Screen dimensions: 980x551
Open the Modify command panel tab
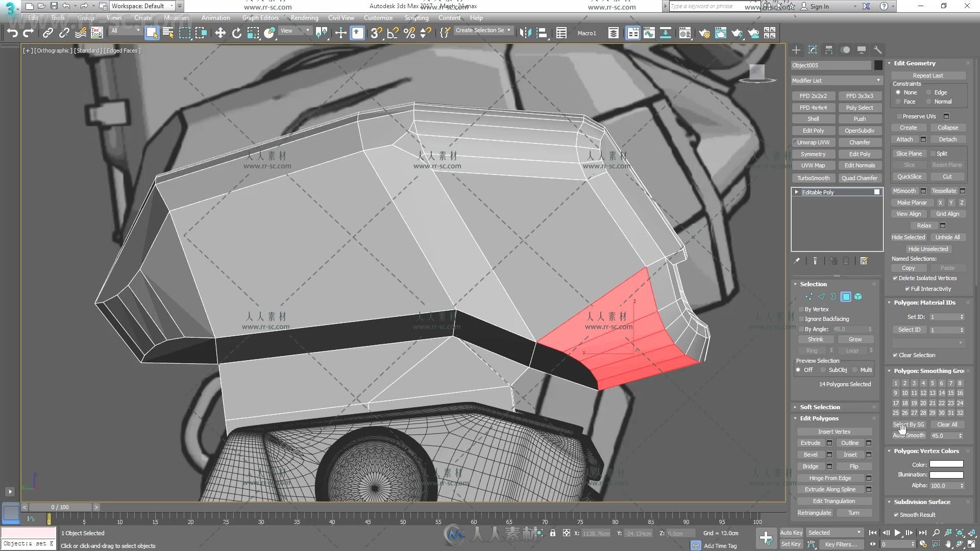click(x=813, y=50)
